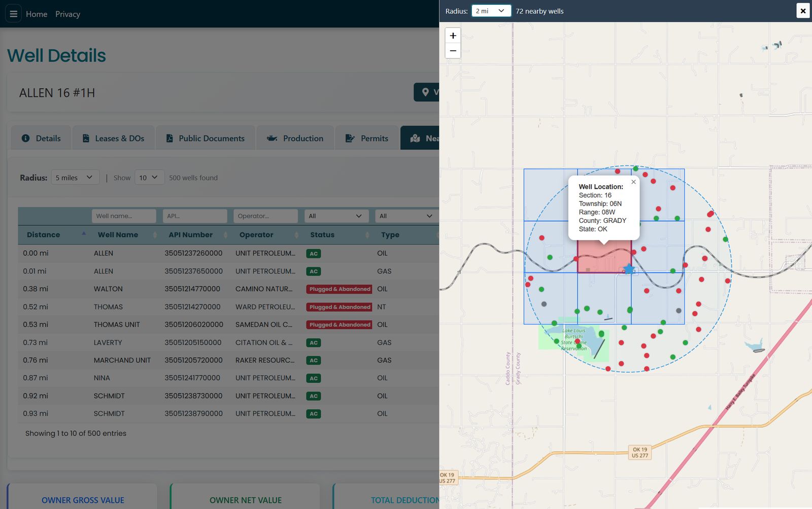Click the CITATION OIL operator cell

[264, 342]
